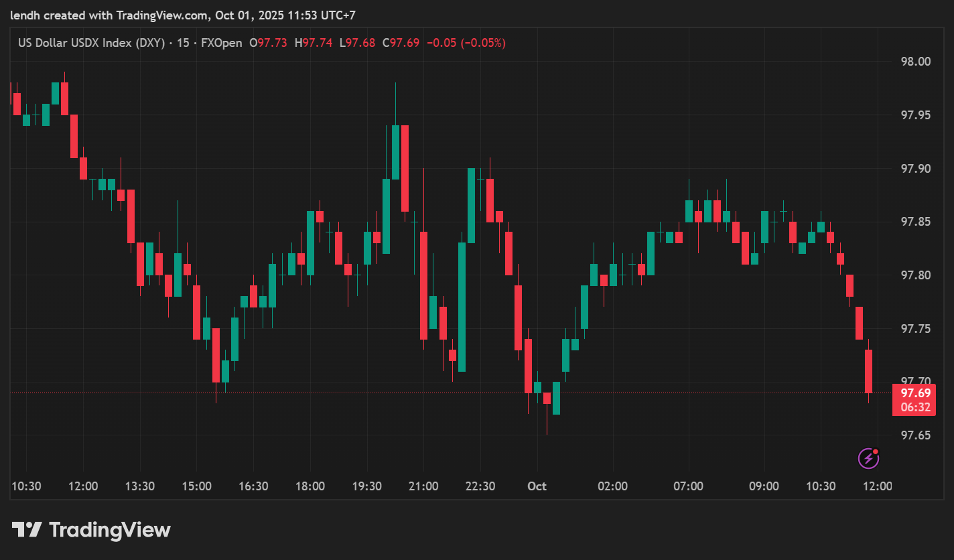Click the red 97.69 current price label
The width and height of the screenshot is (954, 560).
click(915, 393)
